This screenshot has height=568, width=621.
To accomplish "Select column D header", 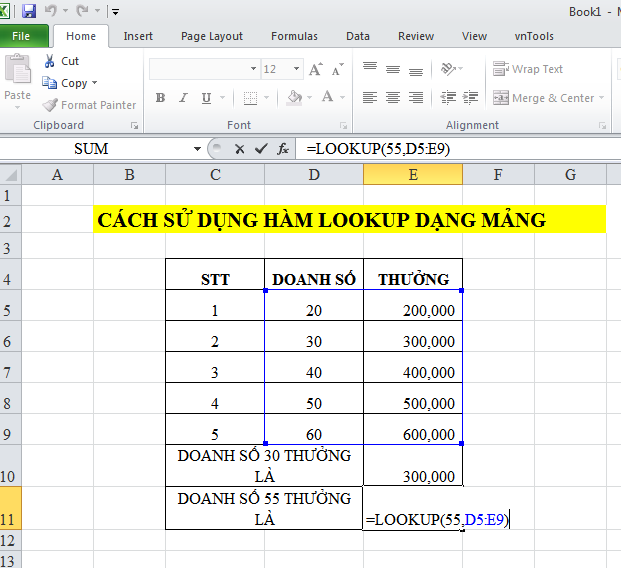I will point(314,175).
